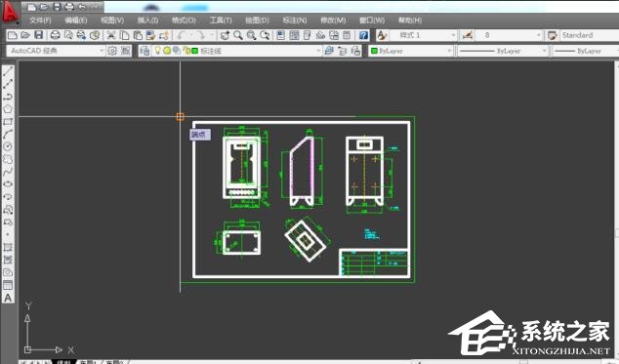The image size is (619, 364).
Task: Select the Arc tool in Draw toolbar
Action: coord(8,134)
